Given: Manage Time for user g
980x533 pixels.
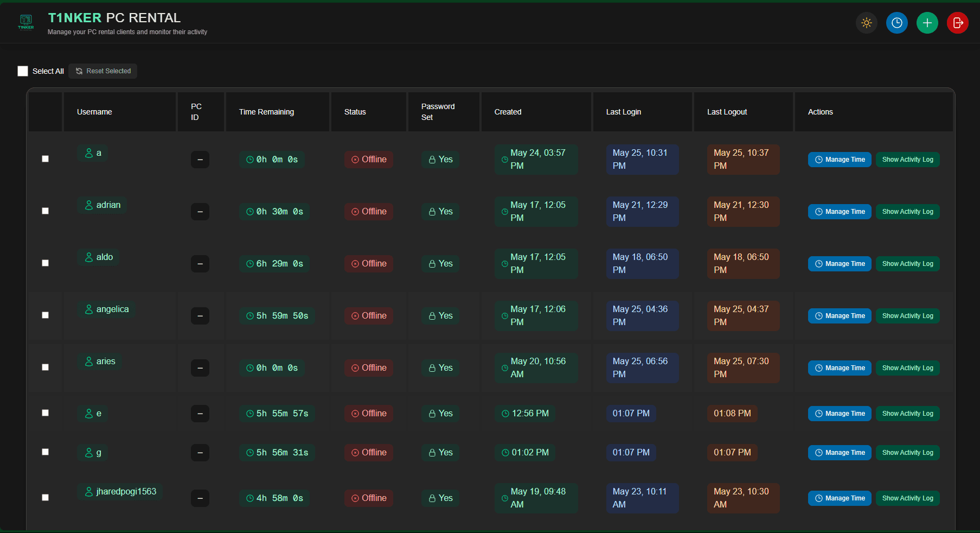Looking at the screenshot, I should coord(840,453).
